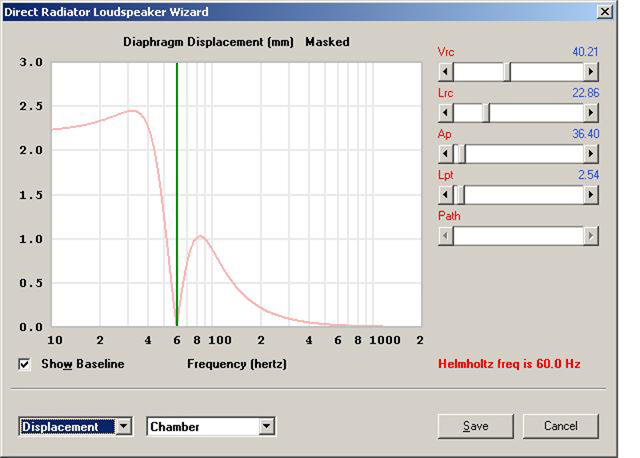Click the Cancel button
Screen dimensions: 640x458
pyautogui.click(x=561, y=426)
